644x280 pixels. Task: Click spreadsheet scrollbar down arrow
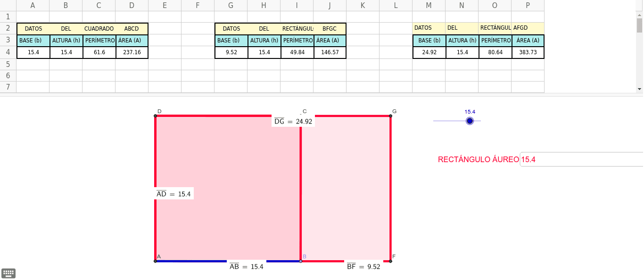point(640,89)
